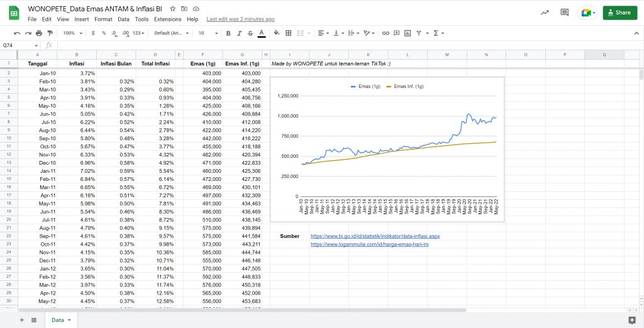This screenshot has width=644, height=328.
Task: Toggle italic formatting
Action: click(239, 33)
